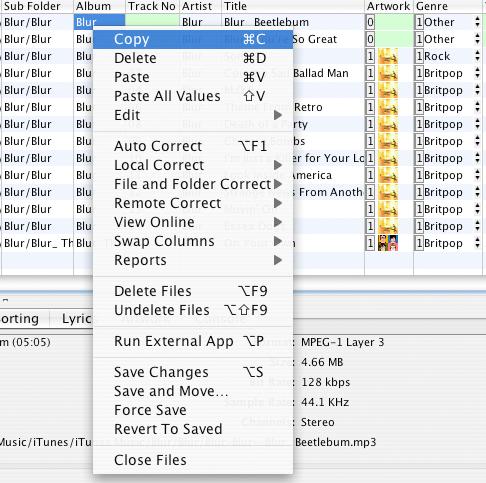This screenshot has width=486, height=483.
Task: Open the genre dropdown on Ballad Man row
Action: pos(478,73)
